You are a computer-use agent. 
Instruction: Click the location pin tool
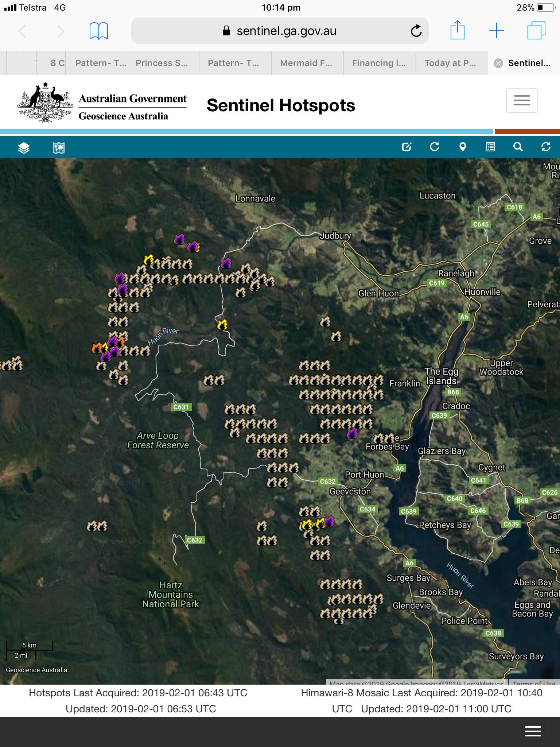[463, 147]
